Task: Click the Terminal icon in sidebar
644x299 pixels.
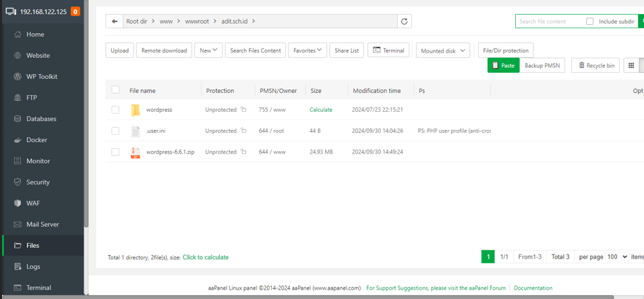Action: click(18, 288)
